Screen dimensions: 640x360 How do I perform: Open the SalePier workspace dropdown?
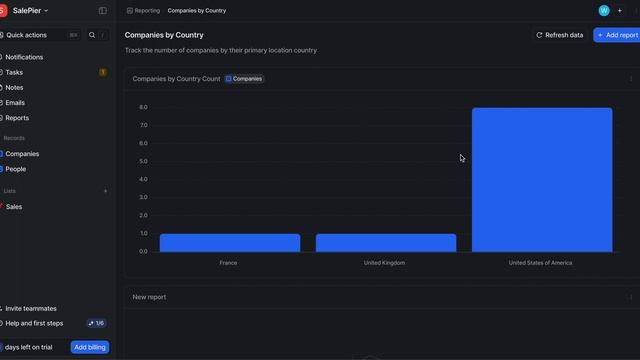click(30, 11)
